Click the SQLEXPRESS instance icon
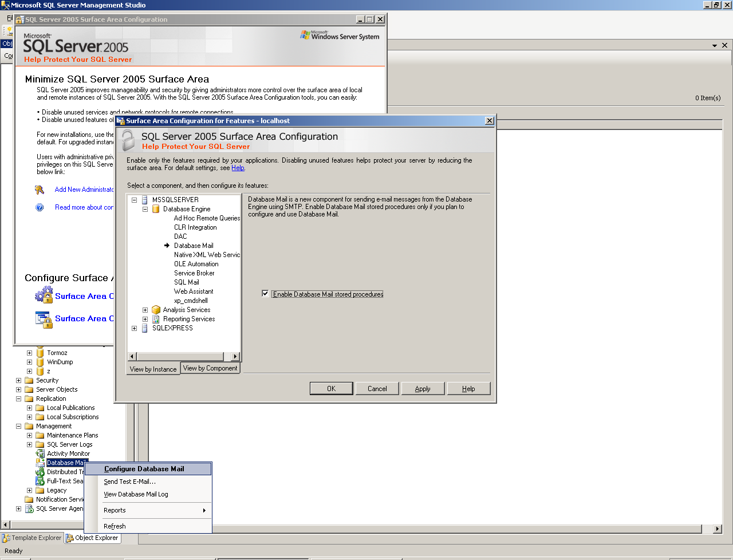733x560 pixels. pyautogui.click(x=145, y=328)
